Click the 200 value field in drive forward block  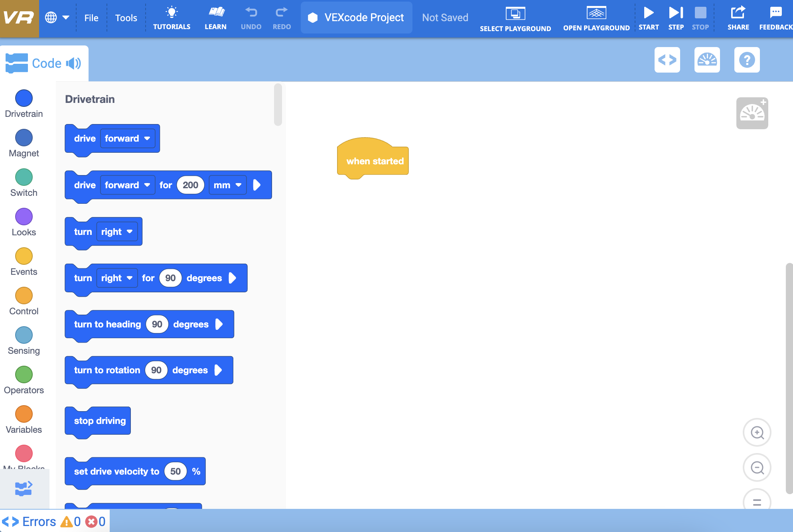(190, 185)
